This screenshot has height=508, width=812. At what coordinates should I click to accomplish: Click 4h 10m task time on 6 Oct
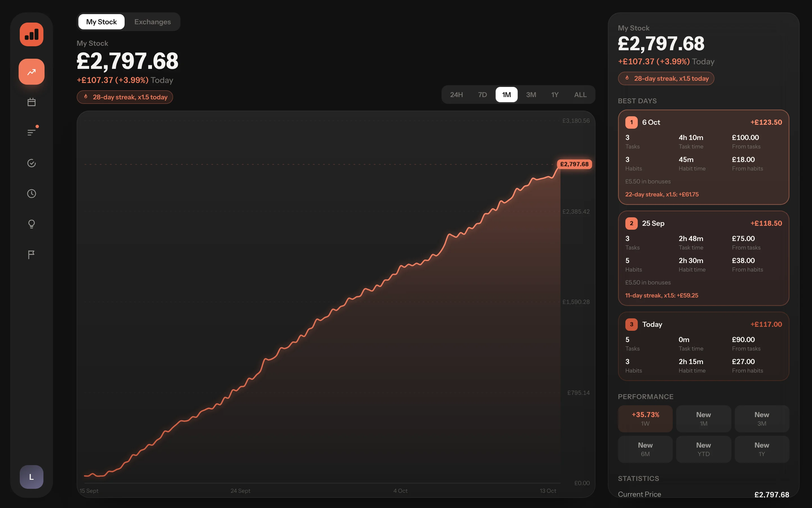coord(691,138)
